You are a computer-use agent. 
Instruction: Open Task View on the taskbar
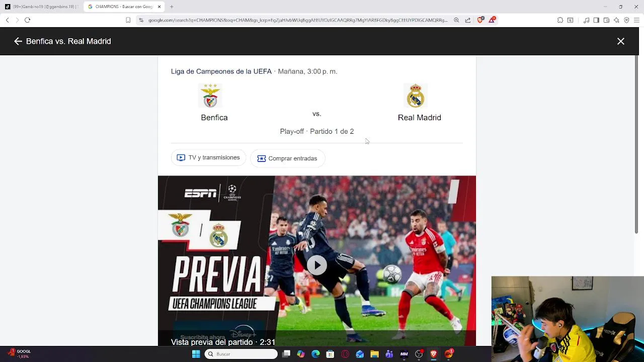coord(286,354)
